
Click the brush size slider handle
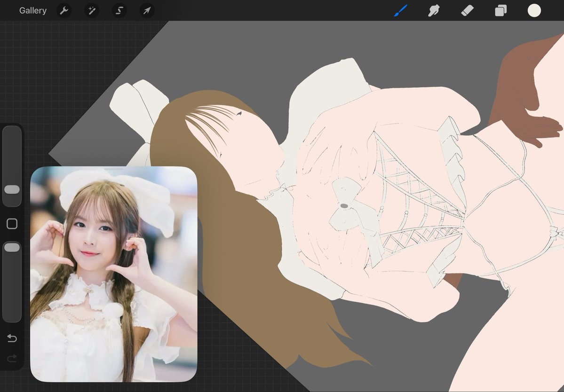tap(12, 189)
